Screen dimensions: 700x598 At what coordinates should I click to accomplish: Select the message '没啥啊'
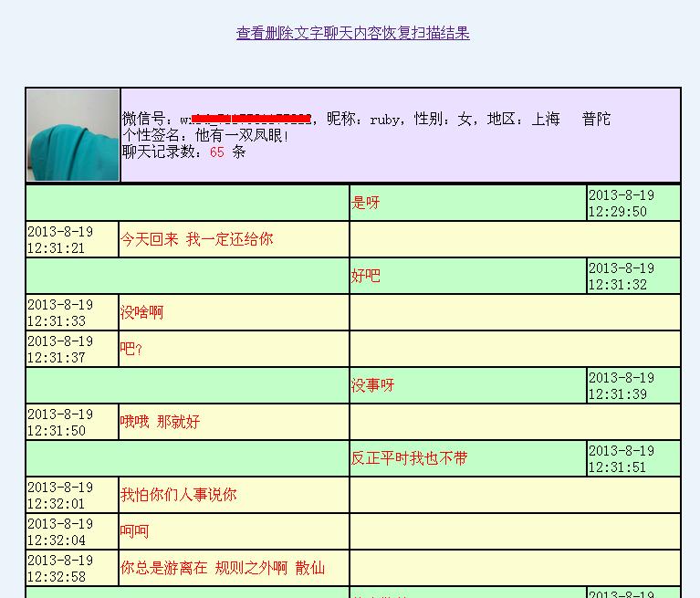141,312
